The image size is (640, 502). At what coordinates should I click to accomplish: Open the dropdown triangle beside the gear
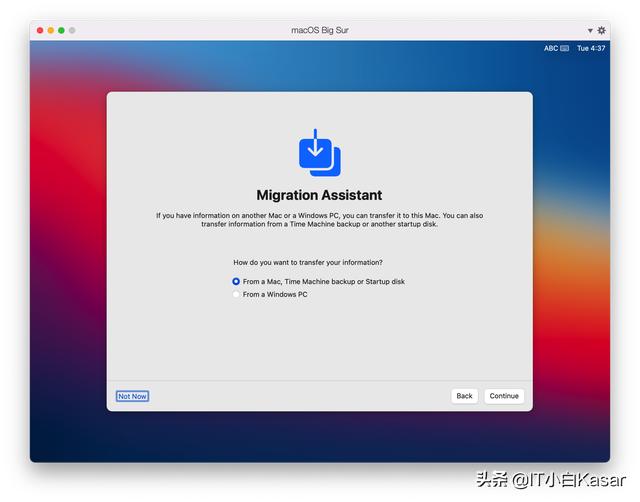coord(590,31)
